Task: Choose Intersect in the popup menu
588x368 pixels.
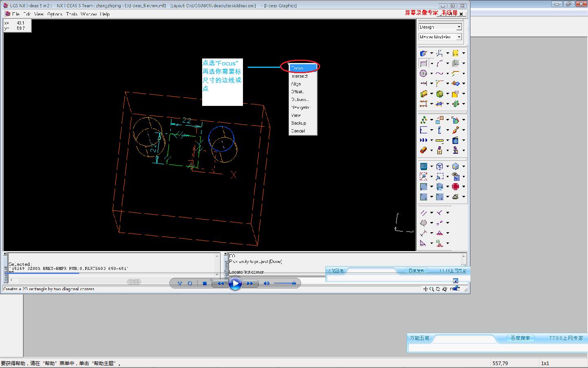Action: [303, 76]
